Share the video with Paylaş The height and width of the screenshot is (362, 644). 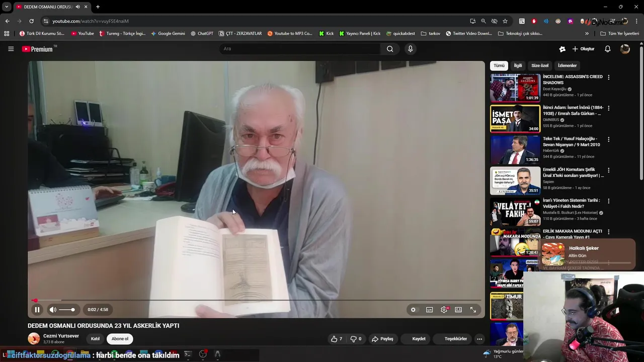[x=382, y=339]
